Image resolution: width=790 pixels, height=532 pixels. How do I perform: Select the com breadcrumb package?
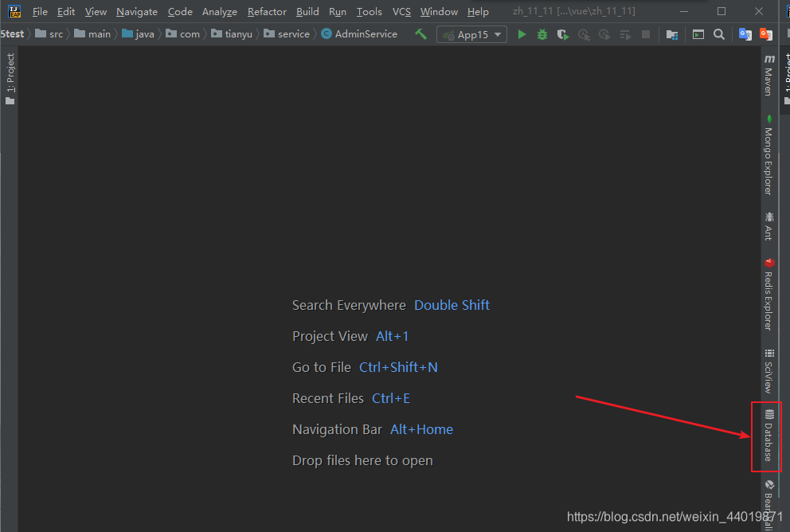[x=183, y=34]
